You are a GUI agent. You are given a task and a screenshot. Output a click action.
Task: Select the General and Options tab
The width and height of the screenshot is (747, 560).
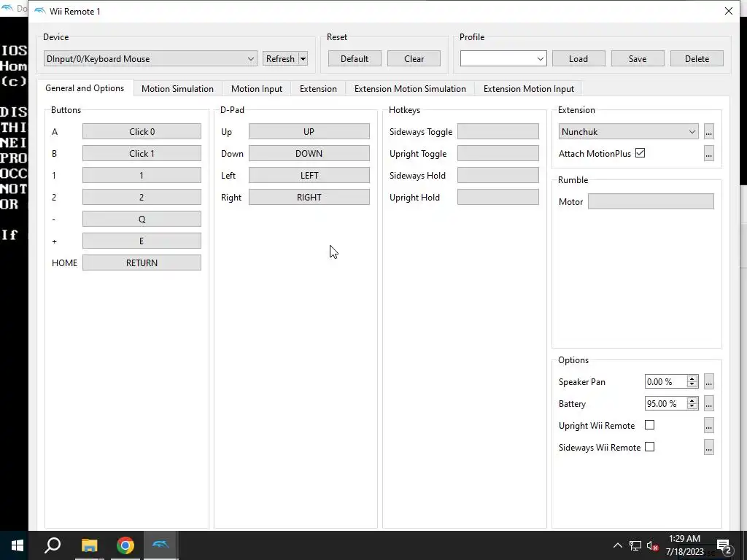coord(85,88)
